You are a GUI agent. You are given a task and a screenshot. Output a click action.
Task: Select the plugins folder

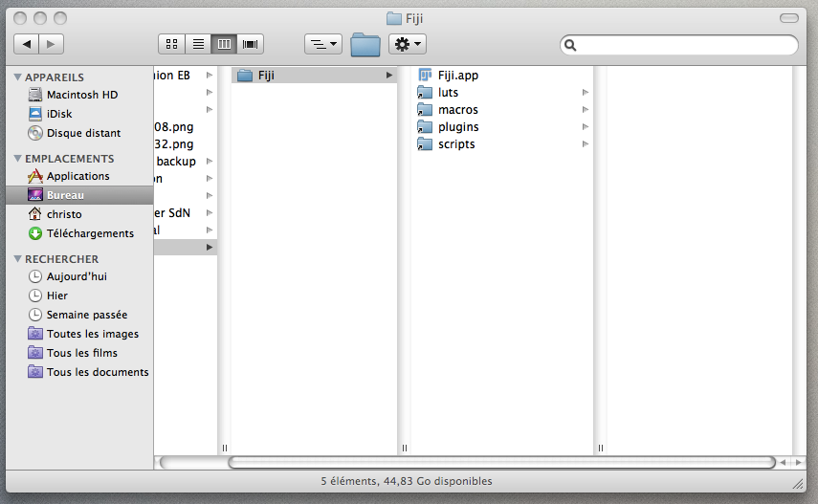(x=501, y=127)
